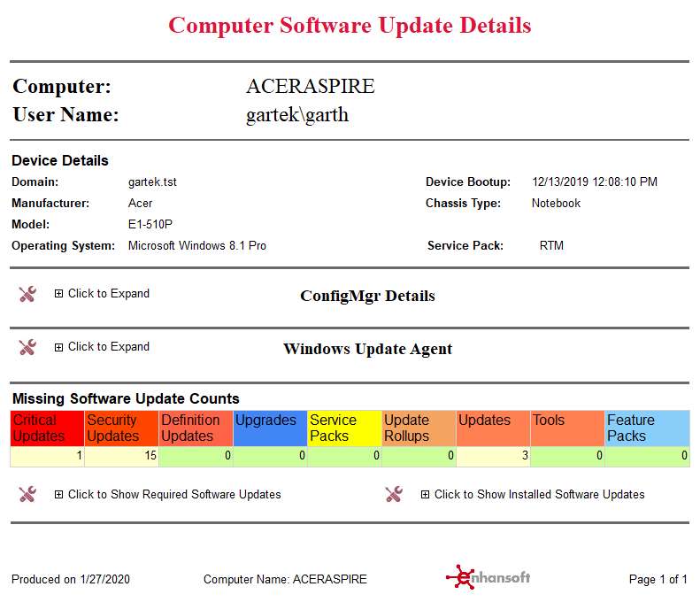This screenshot has height=602, width=700.
Task: Expand the Required Software Updates plus box
Action: pos(58,494)
